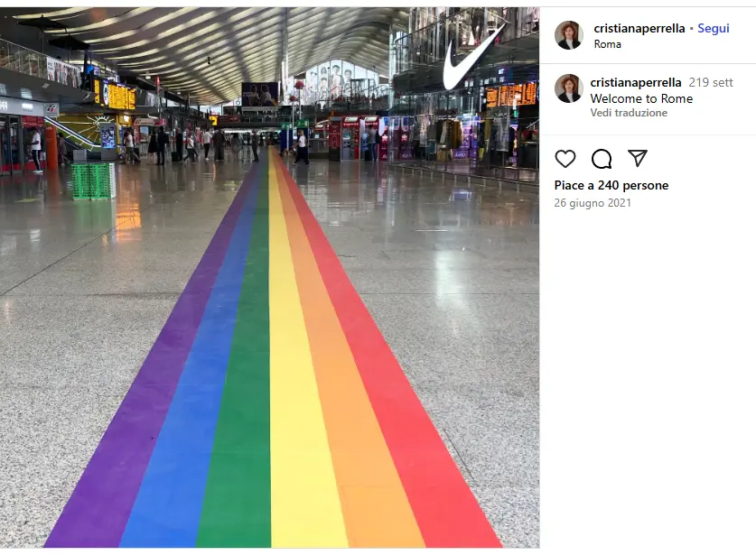Image resolution: width=756 pixels, height=555 pixels.
Task: View who liked via Piace a 240 persone
Action: point(611,186)
